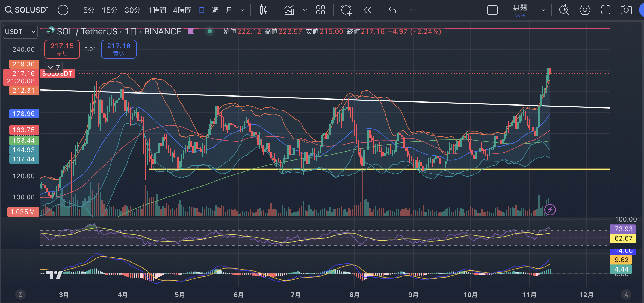Click the 212.31 price scale label
644x303 pixels.
tap(24, 91)
